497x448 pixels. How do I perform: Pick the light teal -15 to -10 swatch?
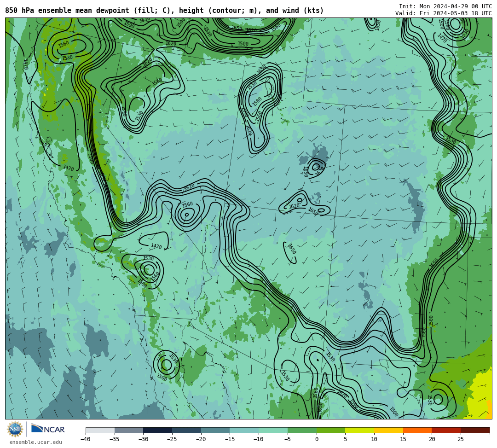click(244, 430)
